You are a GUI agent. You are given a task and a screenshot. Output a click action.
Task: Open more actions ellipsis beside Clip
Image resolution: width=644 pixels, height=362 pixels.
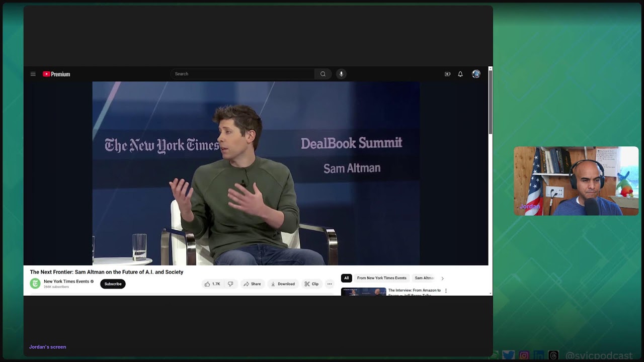330,284
